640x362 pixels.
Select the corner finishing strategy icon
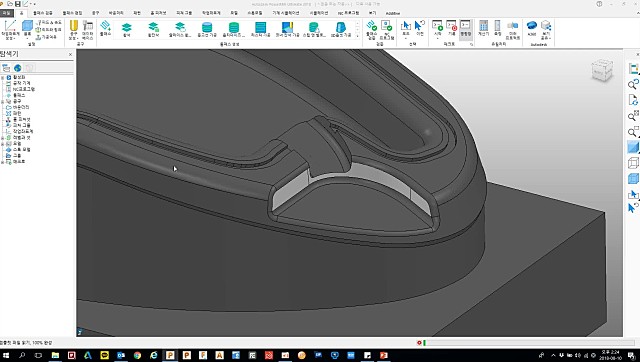(287, 27)
